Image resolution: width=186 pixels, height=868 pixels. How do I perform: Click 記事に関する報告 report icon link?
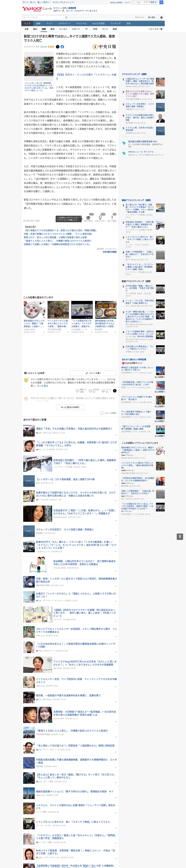[x=32, y=221]
